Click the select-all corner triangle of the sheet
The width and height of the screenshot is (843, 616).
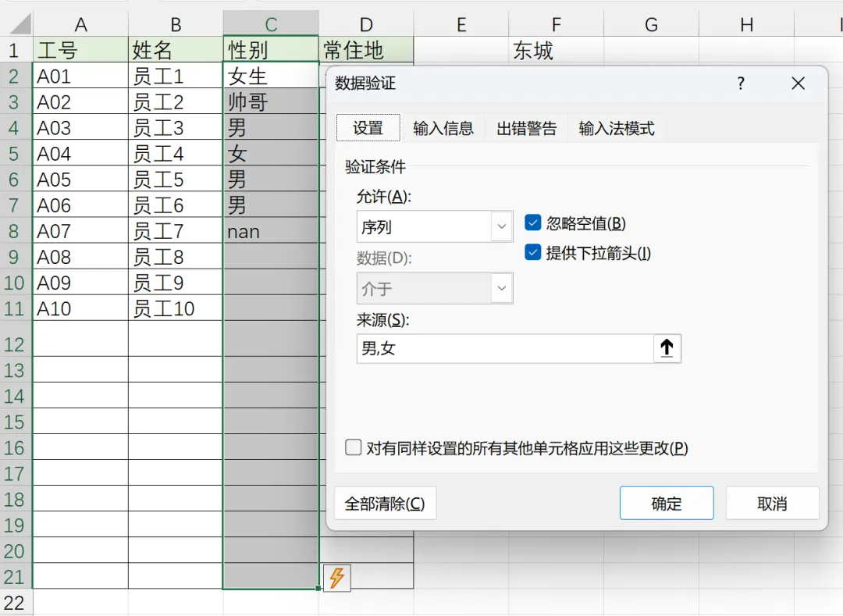20,25
